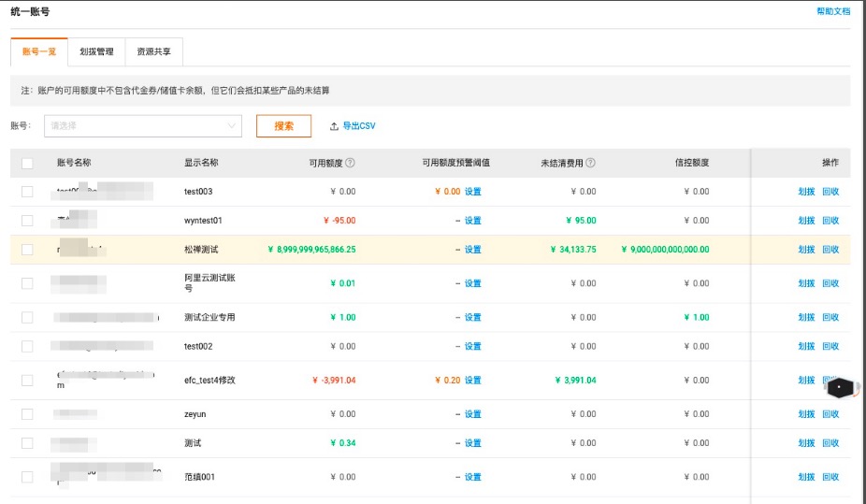Click 设置 for the zeyun row

pos(473,414)
